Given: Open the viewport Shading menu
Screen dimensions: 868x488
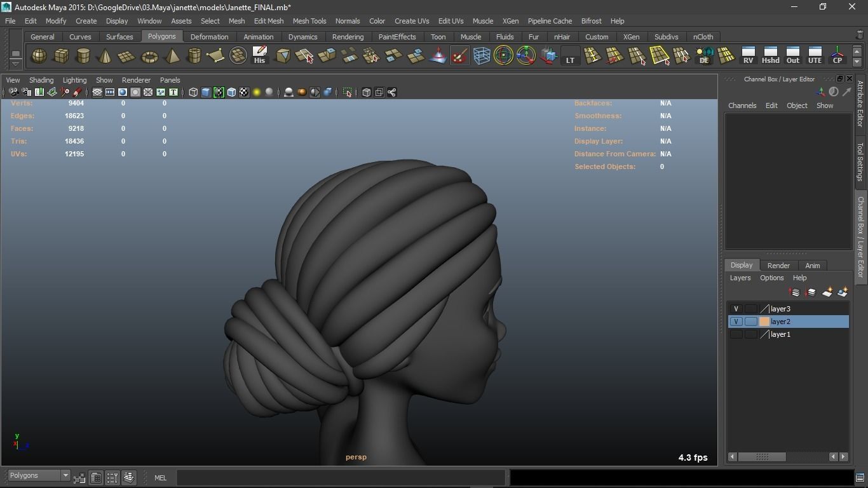Looking at the screenshot, I should [x=41, y=80].
